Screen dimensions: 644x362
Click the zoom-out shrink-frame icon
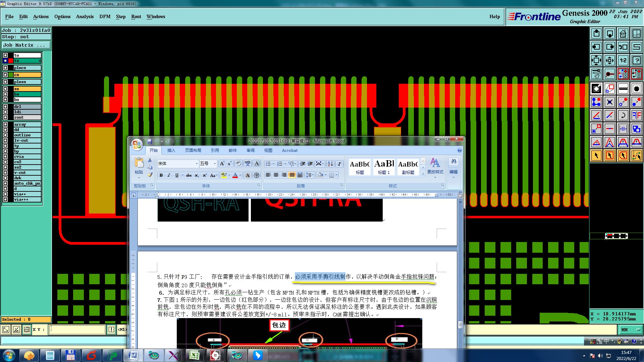tap(610, 60)
